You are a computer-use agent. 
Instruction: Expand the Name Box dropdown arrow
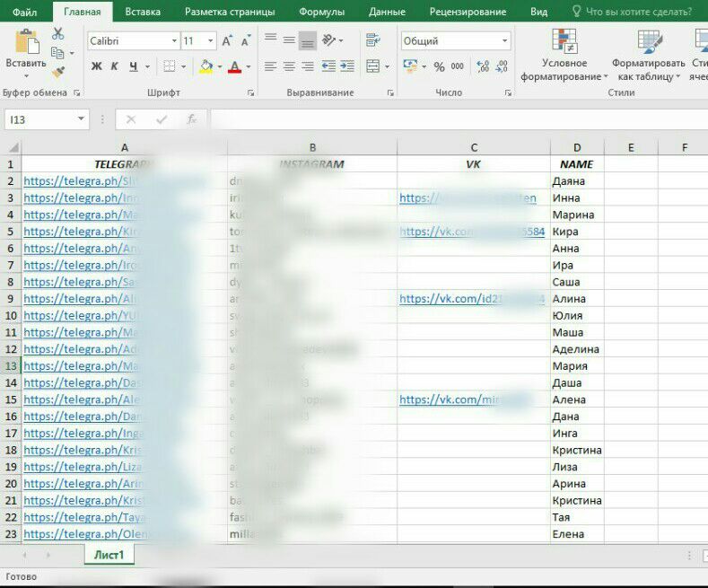point(81,119)
